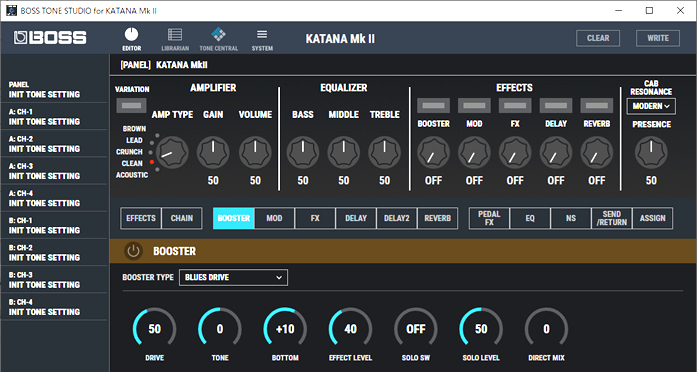Viewport: 697px width, 372px height.
Task: Toggle the Mod effect switch
Action: coord(474,105)
